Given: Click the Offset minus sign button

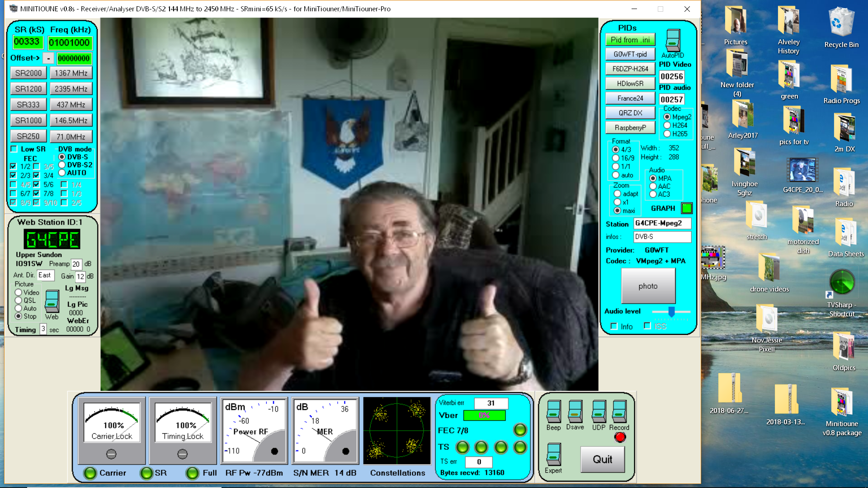Looking at the screenshot, I should point(48,58).
